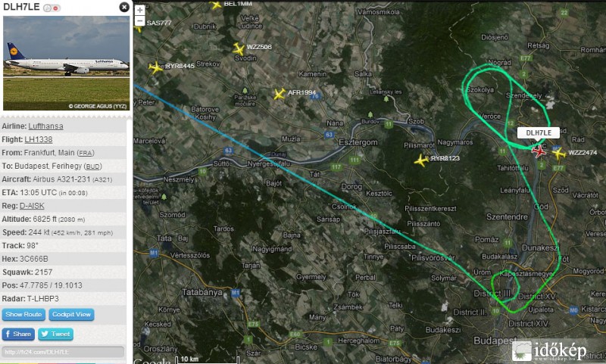Zoom out the map with minus button
Viewport: 606px width, 364px height.
point(140,20)
